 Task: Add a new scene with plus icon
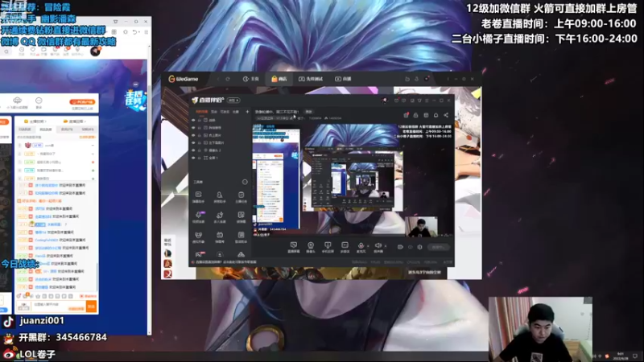point(247,112)
